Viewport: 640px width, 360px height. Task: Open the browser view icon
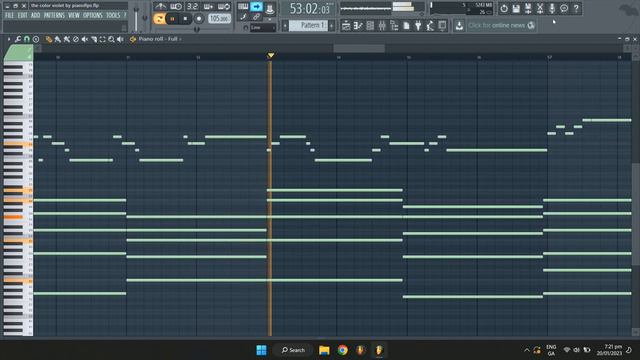click(x=394, y=26)
